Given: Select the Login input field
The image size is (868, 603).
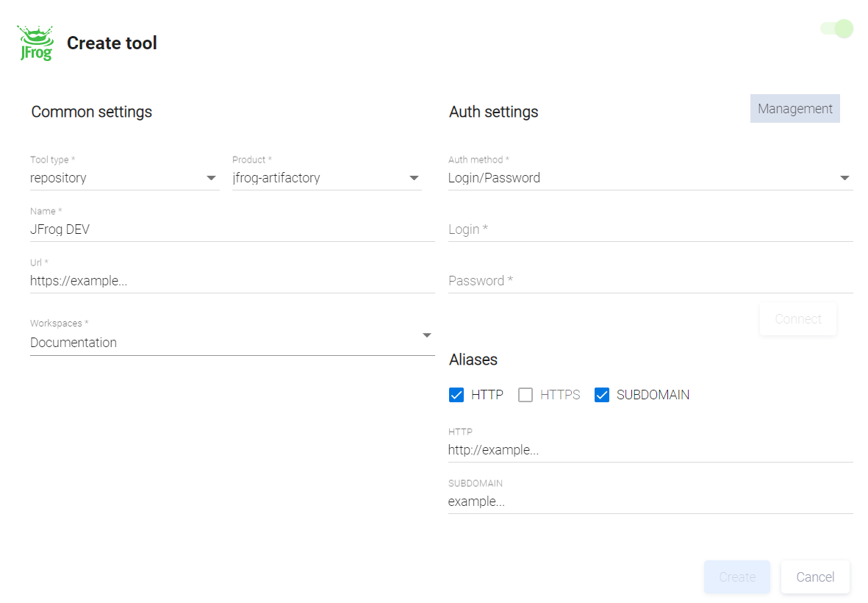Looking at the screenshot, I should 650,229.
